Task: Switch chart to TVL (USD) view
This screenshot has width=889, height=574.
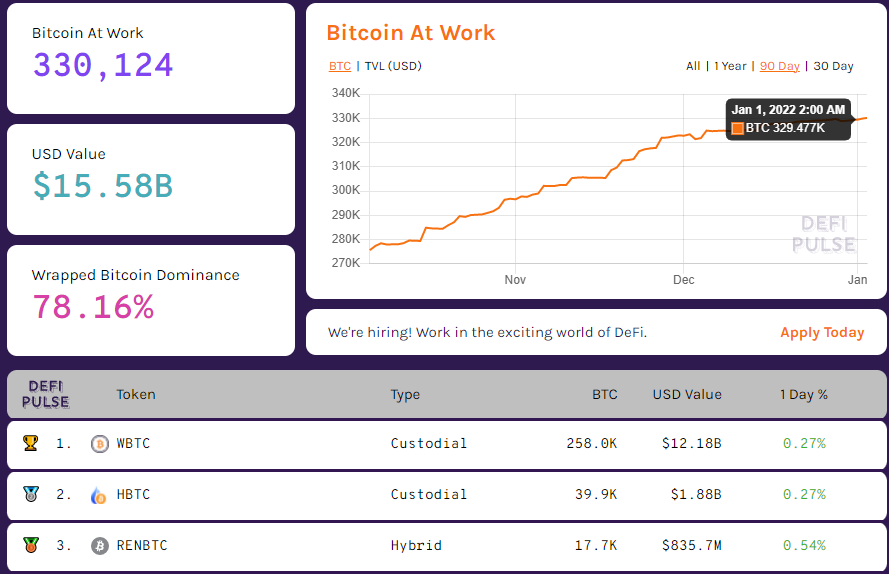Action: [x=393, y=66]
